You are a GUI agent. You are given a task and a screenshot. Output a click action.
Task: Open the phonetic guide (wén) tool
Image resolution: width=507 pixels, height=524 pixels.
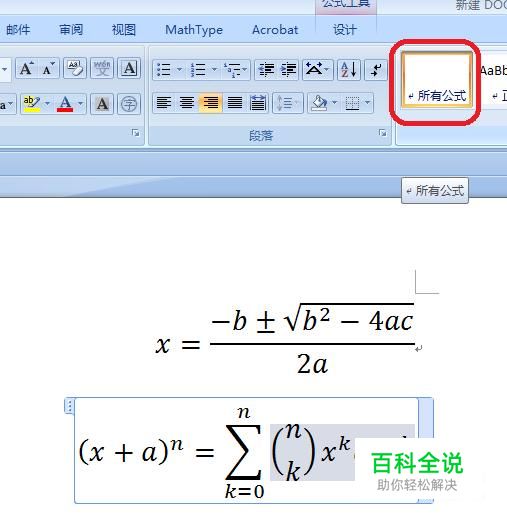point(102,69)
